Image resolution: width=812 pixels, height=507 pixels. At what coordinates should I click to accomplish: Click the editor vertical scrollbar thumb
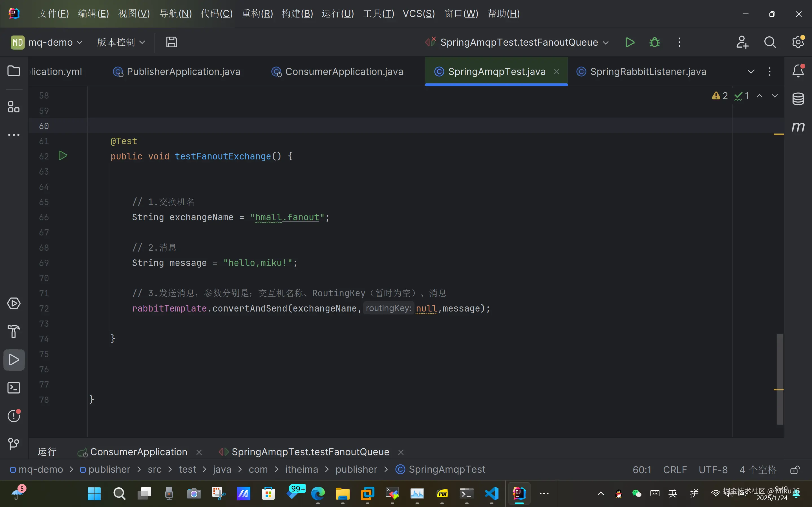tap(780, 379)
